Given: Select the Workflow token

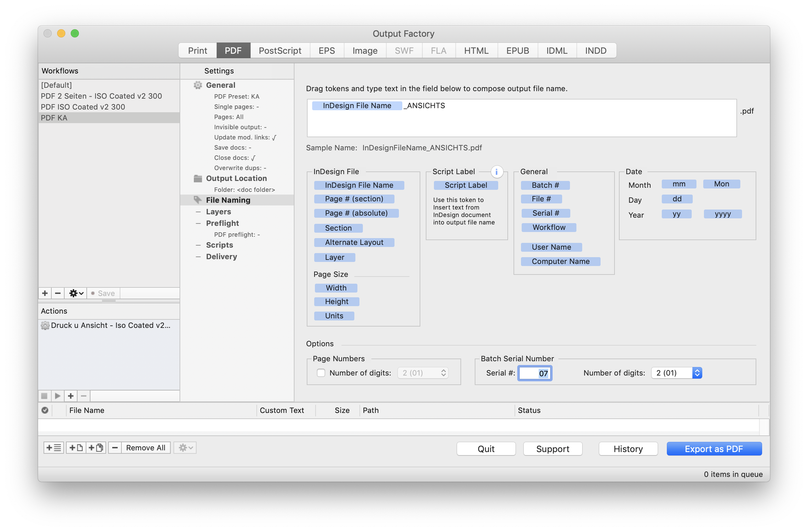Looking at the screenshot, I should coord(549,227).
